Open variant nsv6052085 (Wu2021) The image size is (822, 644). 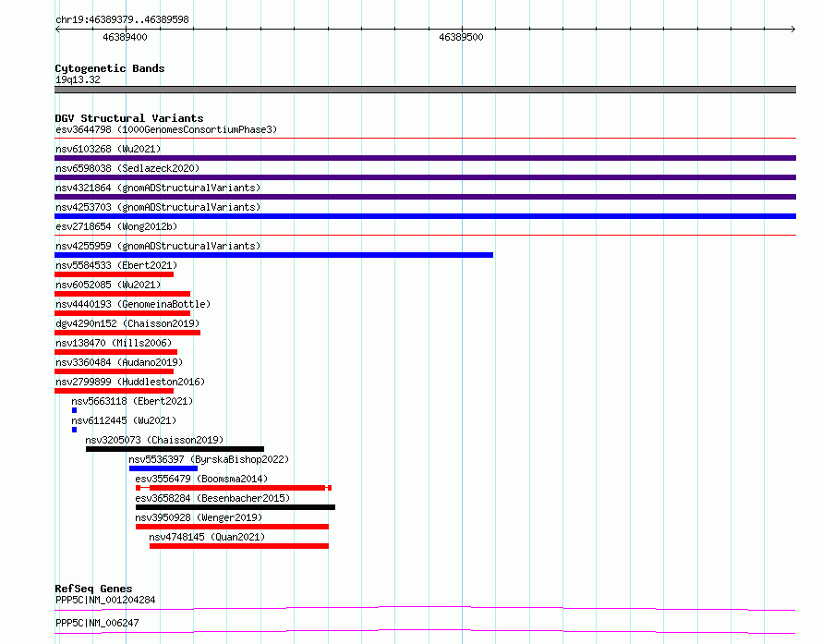(x=108, y=285)
